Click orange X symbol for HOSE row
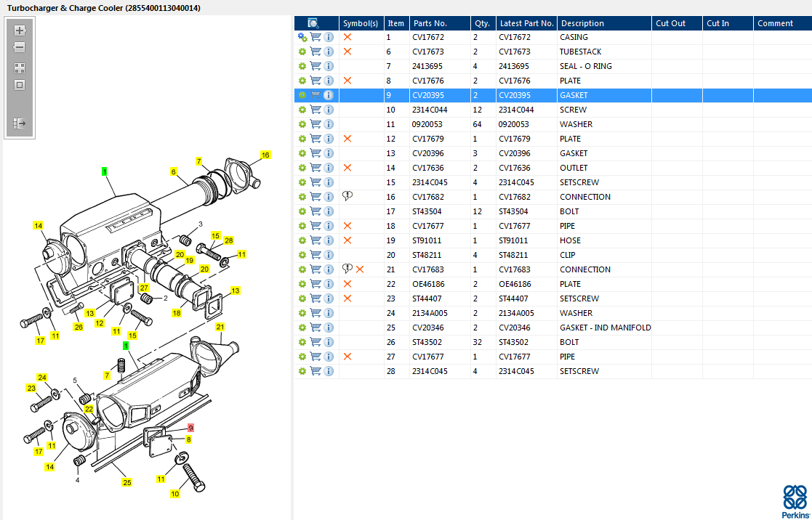This screenshot has width=812, height=520. [347, 240]
